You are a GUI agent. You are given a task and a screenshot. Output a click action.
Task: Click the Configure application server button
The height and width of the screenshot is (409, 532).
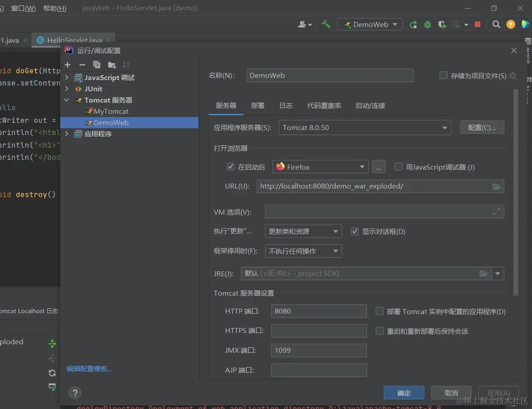coord(482,127)
